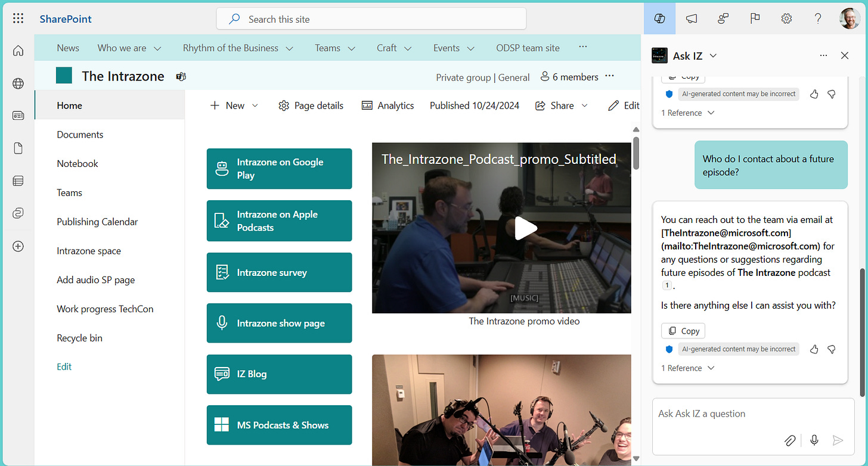868x466 pixels.
Task: Give thumbs down on the latest answer
Action: point(832,349)
